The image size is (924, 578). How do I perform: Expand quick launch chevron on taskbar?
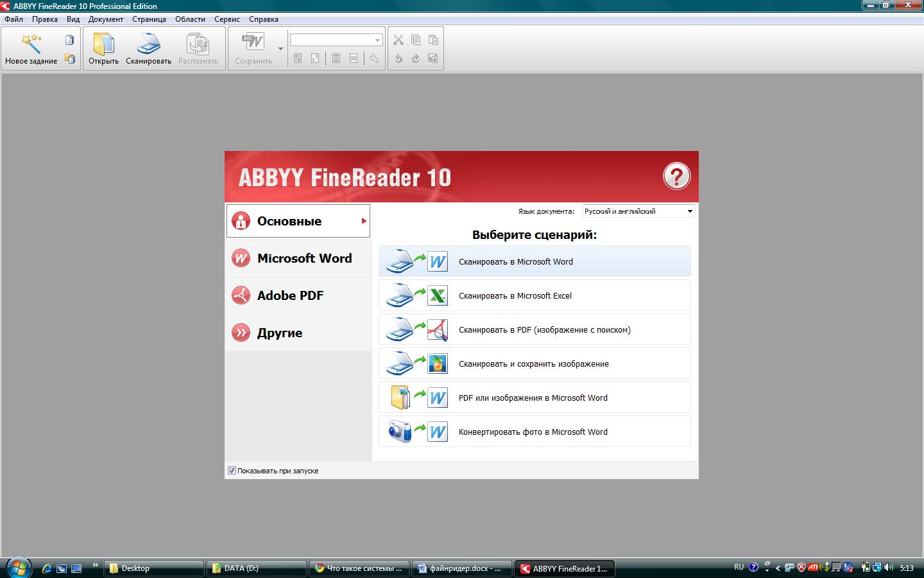point(96,565)
